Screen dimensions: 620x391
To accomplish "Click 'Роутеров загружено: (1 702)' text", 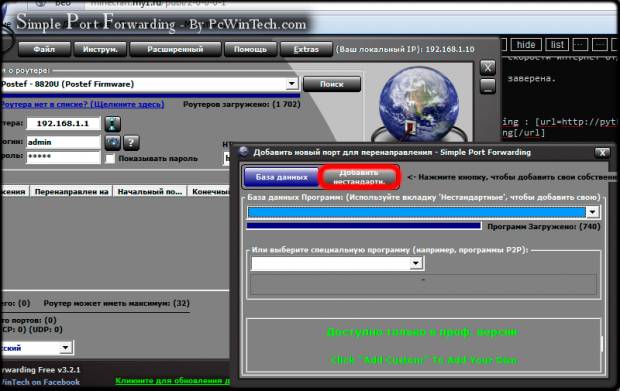I will pyautogui.click(x=242, y=104).
